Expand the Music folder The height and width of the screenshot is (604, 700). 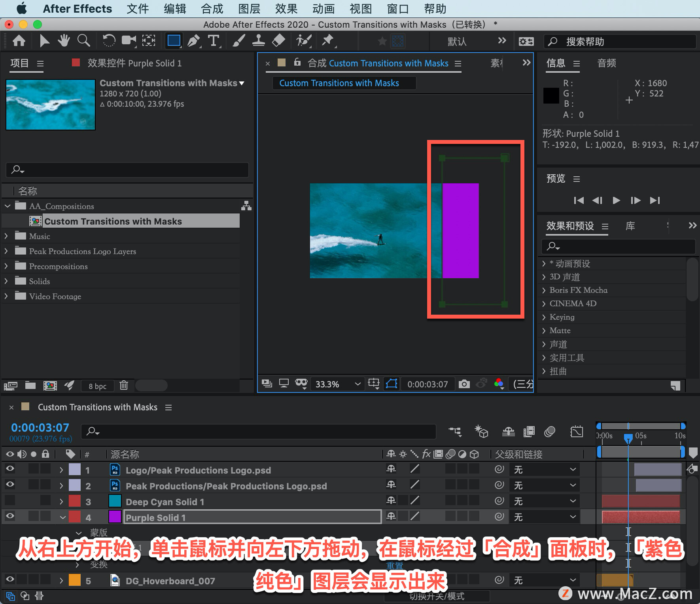tap(6, 236)
